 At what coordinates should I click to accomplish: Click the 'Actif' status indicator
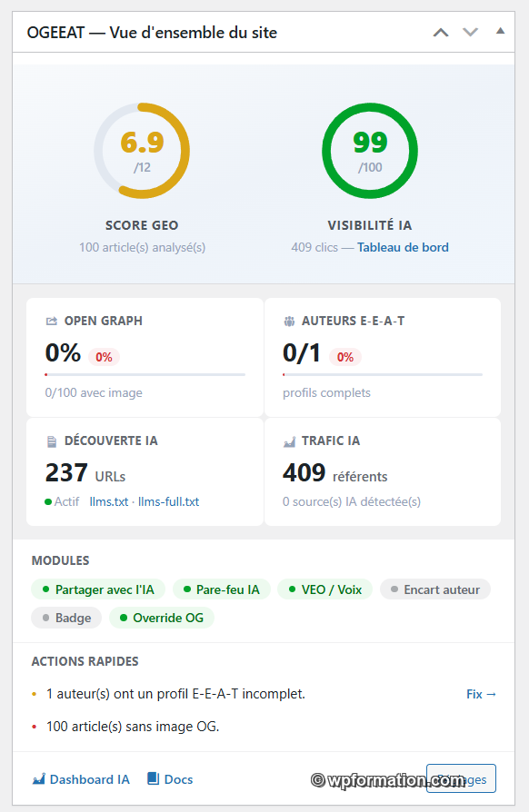point(62,501)
